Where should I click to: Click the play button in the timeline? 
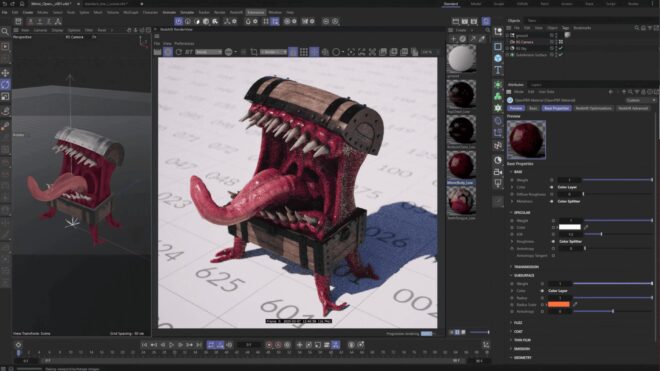click(x=171, y=345)
